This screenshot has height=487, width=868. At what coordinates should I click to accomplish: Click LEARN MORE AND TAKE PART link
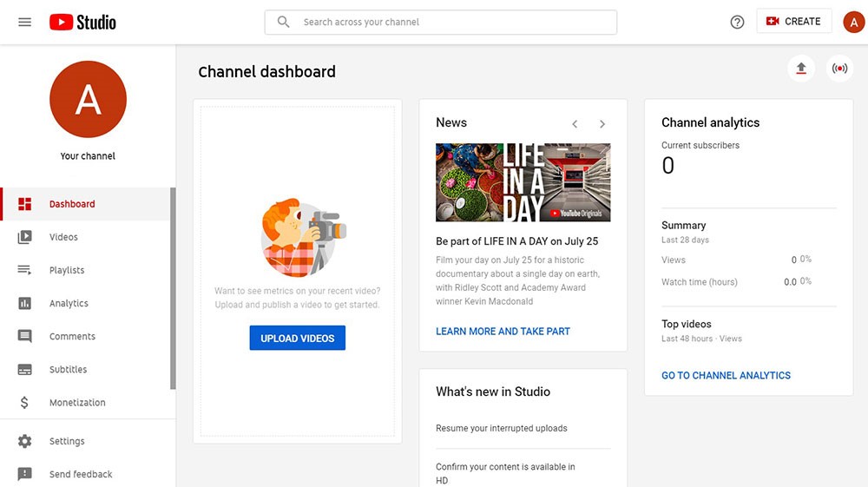point(503,332)
